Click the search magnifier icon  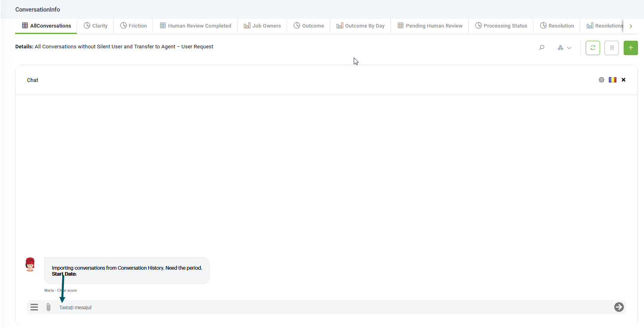click(x=541, y=48)
